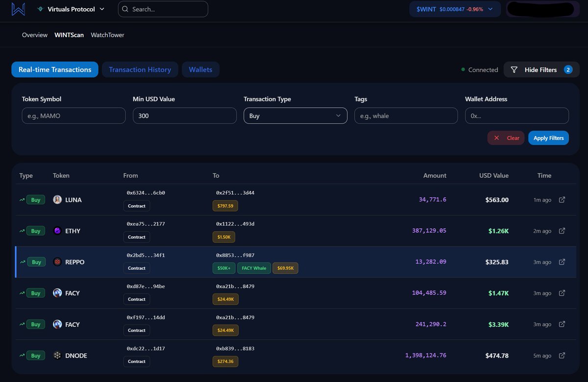Click the amount 387,129.05
The image size is (588, 382).
[x=429, y=231]
